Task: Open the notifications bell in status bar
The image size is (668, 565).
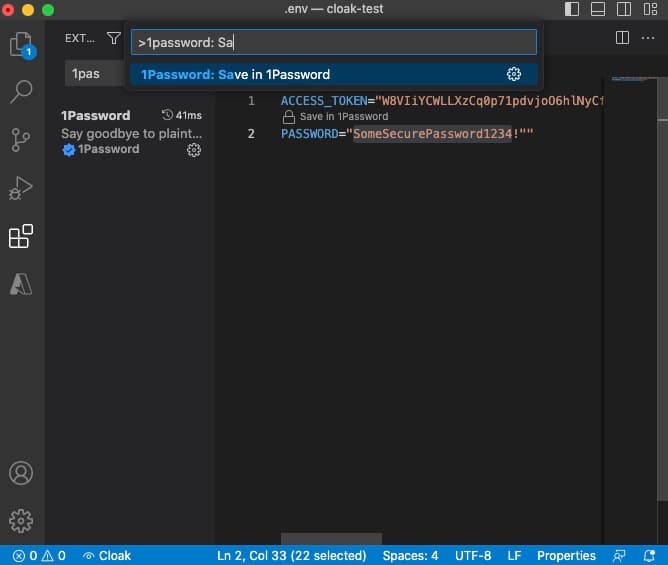Action: [649, 556]
